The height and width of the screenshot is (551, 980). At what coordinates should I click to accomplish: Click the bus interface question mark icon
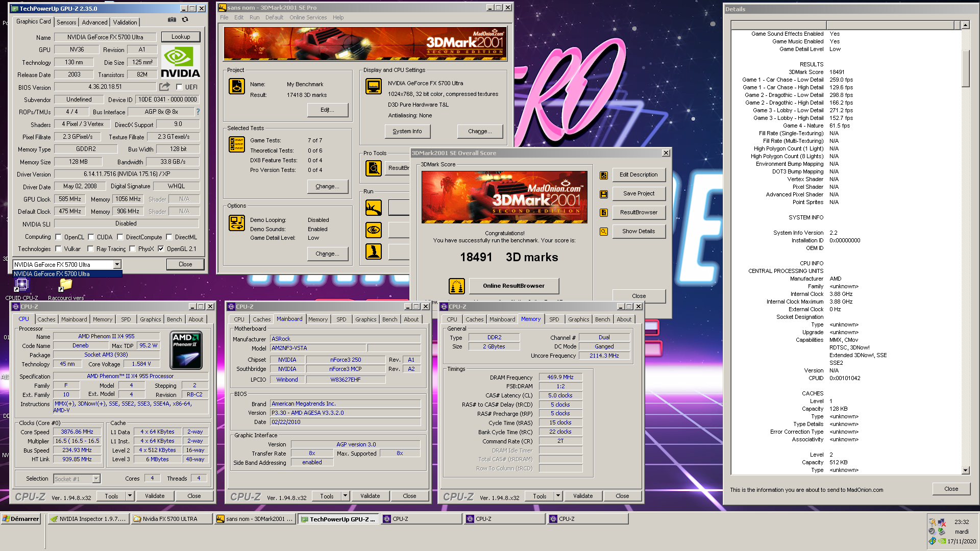pos(198,112)
